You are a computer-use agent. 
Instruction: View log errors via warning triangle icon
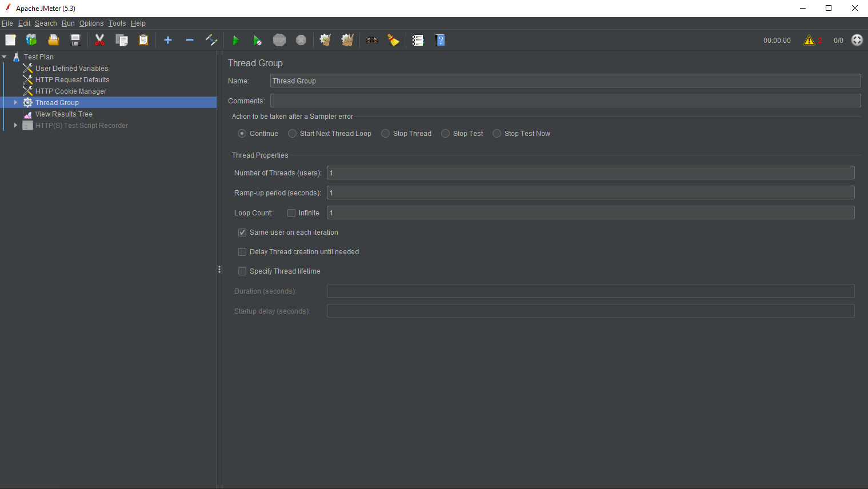(x=809, y=40)
